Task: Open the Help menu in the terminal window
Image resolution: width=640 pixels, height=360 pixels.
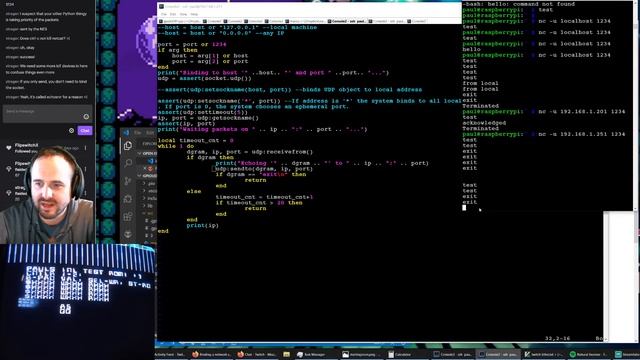Action: click(x=194, y=14)
